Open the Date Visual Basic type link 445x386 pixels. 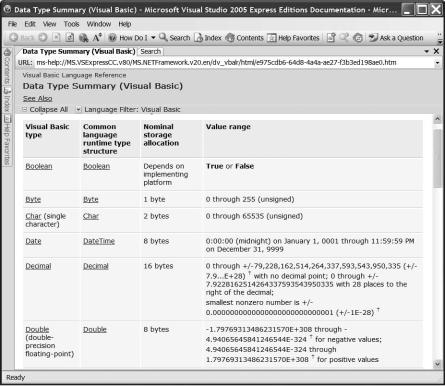(x=33, y=241)
